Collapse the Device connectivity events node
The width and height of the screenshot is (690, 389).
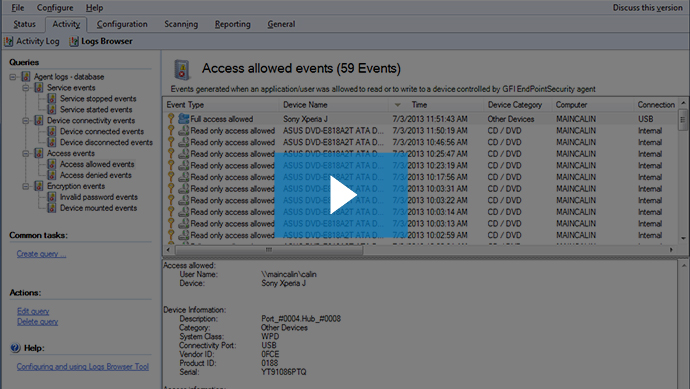26,121
